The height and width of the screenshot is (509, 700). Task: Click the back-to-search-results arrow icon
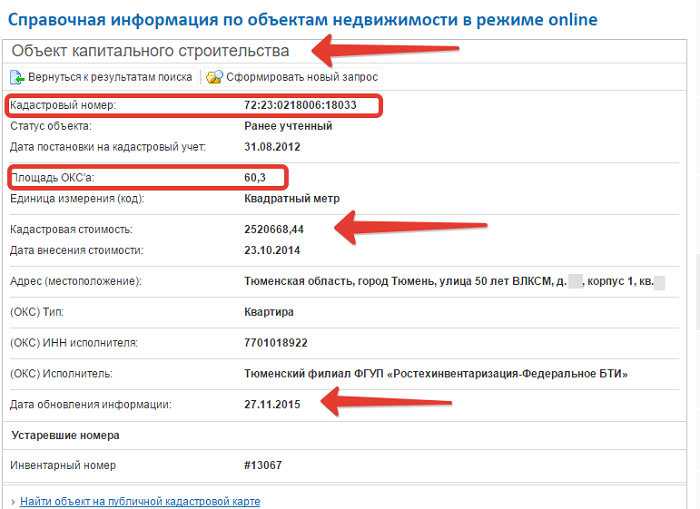pos(17,77)
